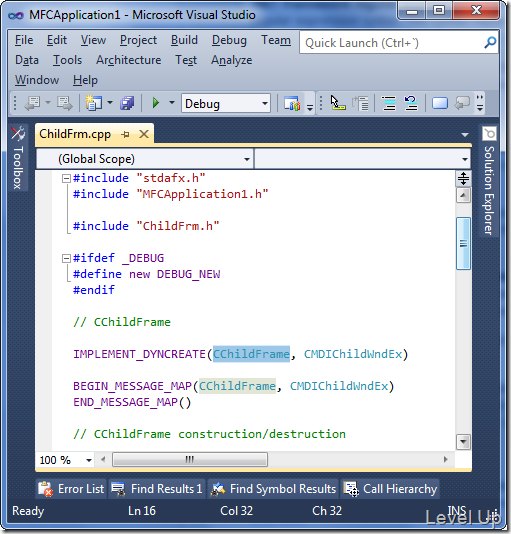The width and height of the screenshot is (511, 534).
Task: Open the Error List panel tab
Action: 71,489
